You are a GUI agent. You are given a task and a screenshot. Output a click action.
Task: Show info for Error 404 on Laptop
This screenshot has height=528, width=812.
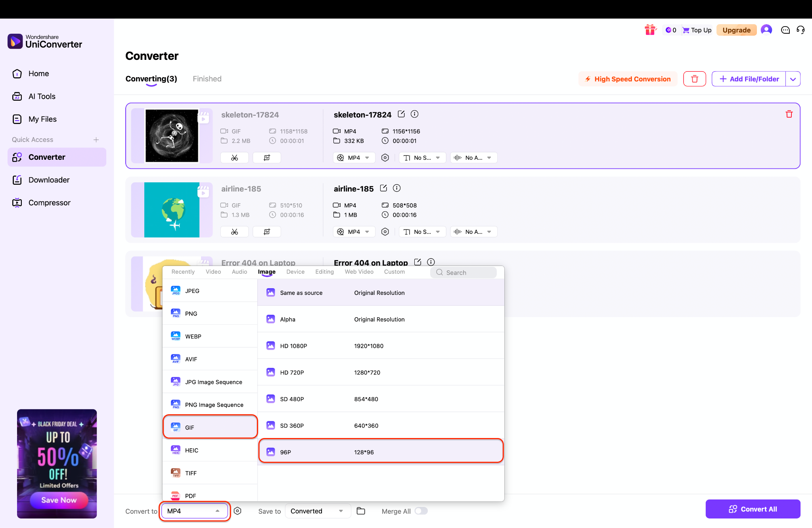click(x=431, y=262)
